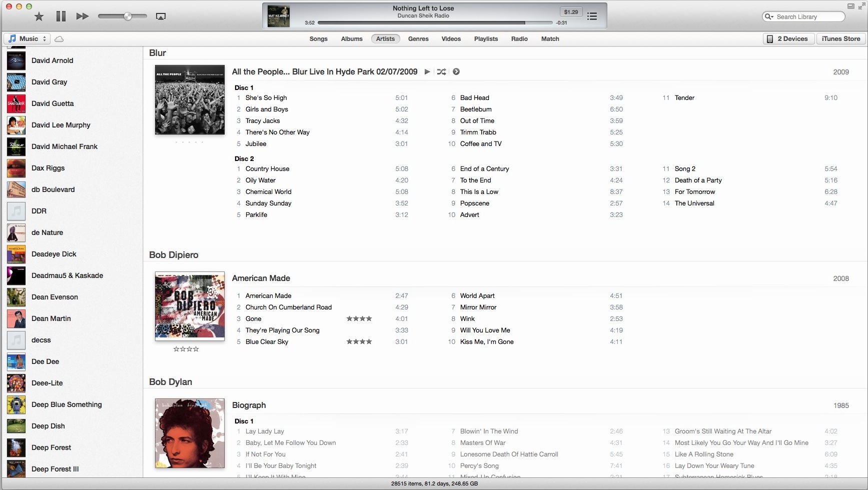
Task: Toggle the mini player window icon
Action: point(850,6)
